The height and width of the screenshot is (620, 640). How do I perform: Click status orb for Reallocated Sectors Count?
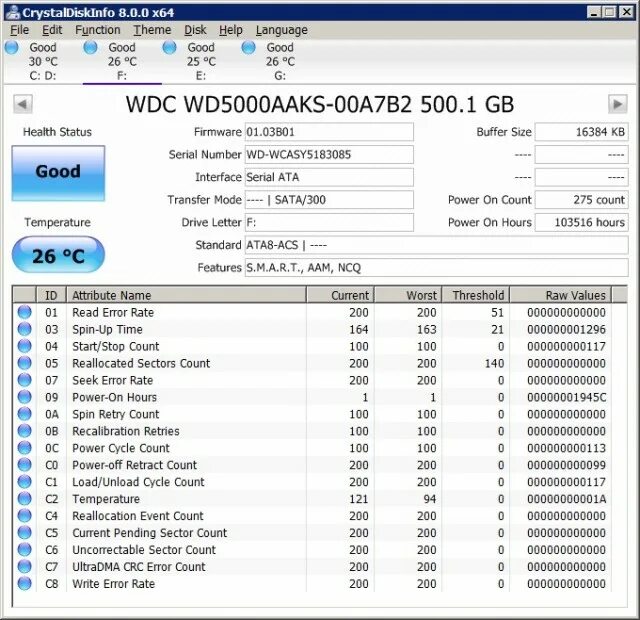point(24,363)
